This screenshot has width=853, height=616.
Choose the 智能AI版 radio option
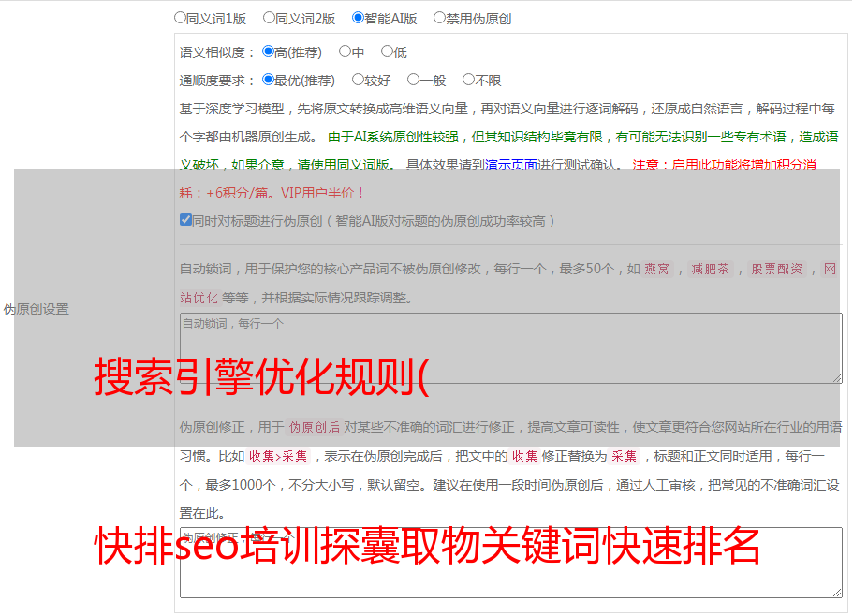click(358, 18)
